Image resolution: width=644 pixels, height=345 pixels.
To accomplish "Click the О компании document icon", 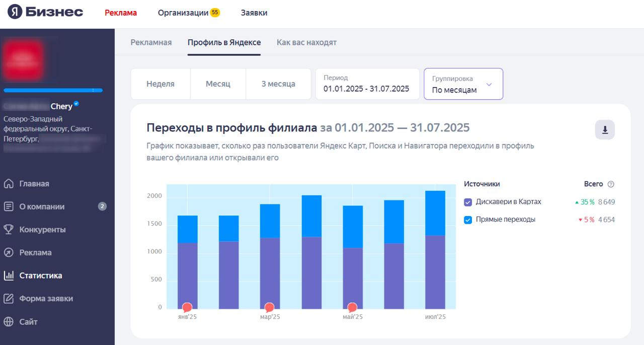I will [9, 206].
